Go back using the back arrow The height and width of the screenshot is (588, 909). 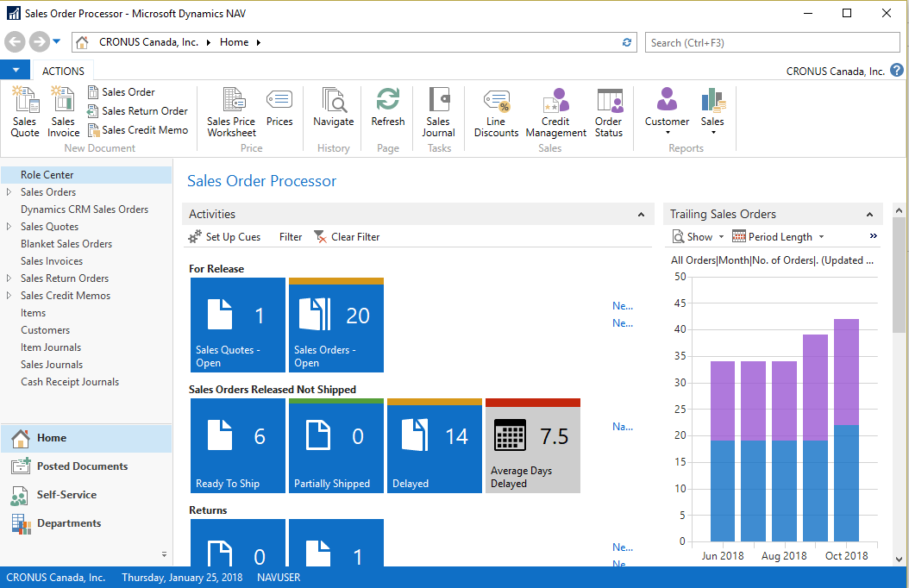[x=15, y=41]
